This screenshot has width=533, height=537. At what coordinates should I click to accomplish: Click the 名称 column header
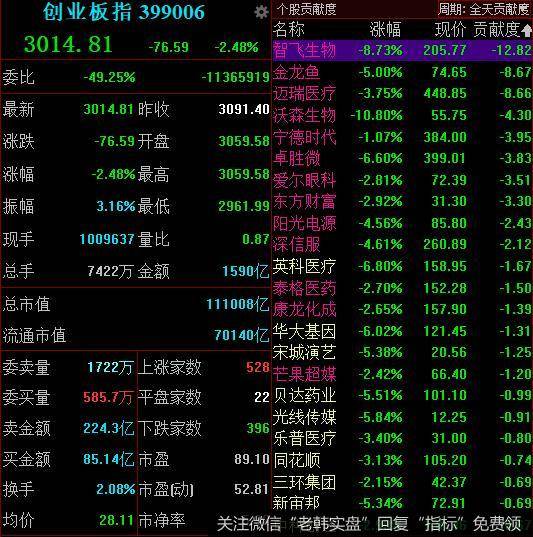(x=288, y=29)
